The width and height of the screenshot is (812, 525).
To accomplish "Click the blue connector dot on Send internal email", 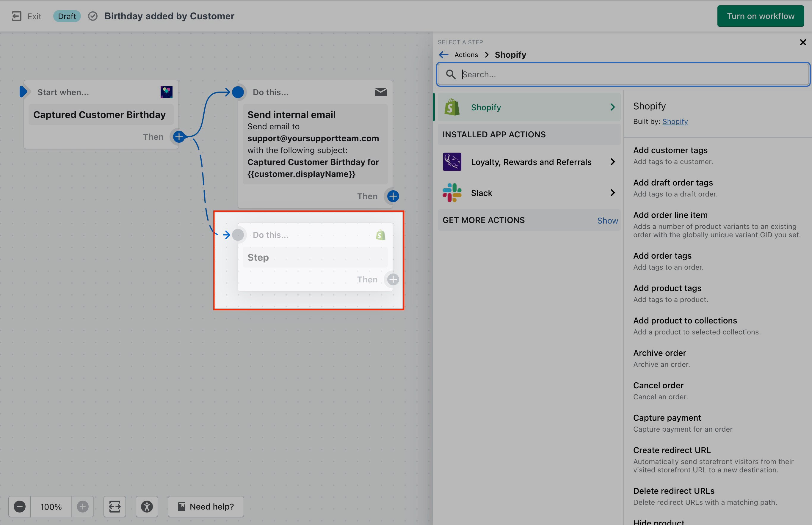I will pyautogui.click(x=238, y=92).
